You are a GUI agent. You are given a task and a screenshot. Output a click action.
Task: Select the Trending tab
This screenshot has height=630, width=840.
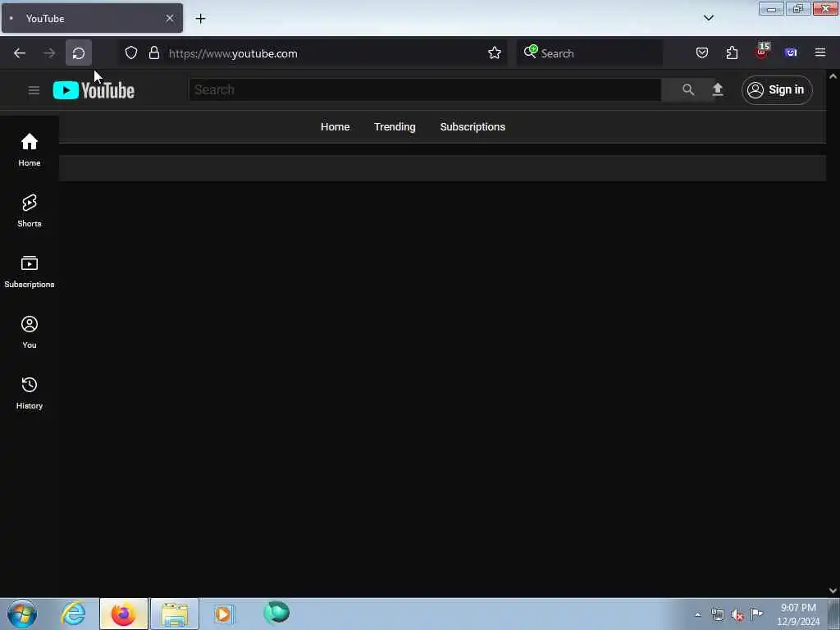(395, 127)
